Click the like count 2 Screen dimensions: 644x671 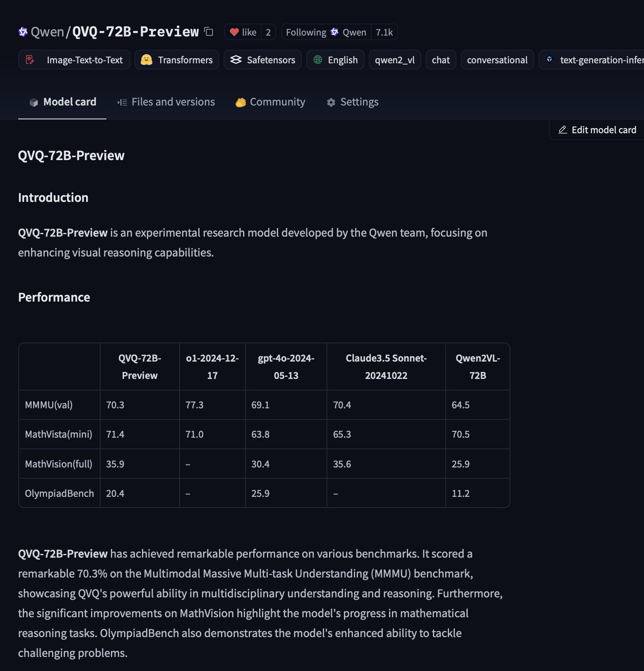[x=268, y=32]
